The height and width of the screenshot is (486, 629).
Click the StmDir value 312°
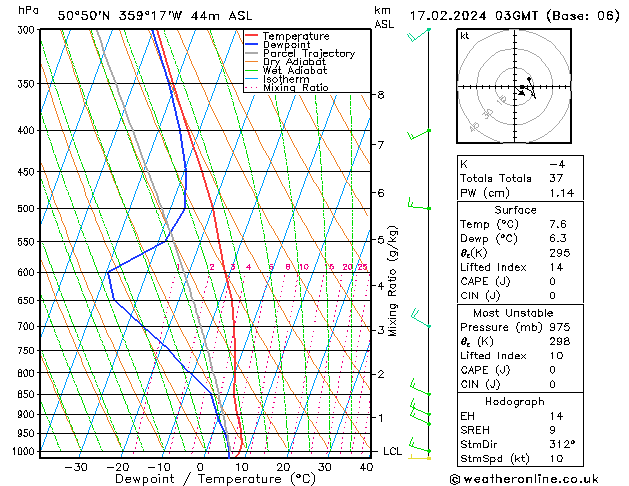[x=562, y=444]
